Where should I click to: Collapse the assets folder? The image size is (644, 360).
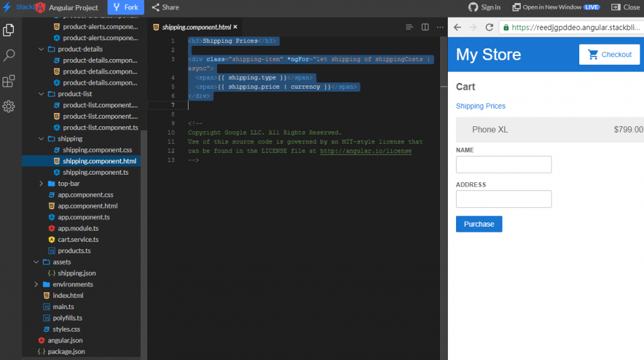coord(36,262)
